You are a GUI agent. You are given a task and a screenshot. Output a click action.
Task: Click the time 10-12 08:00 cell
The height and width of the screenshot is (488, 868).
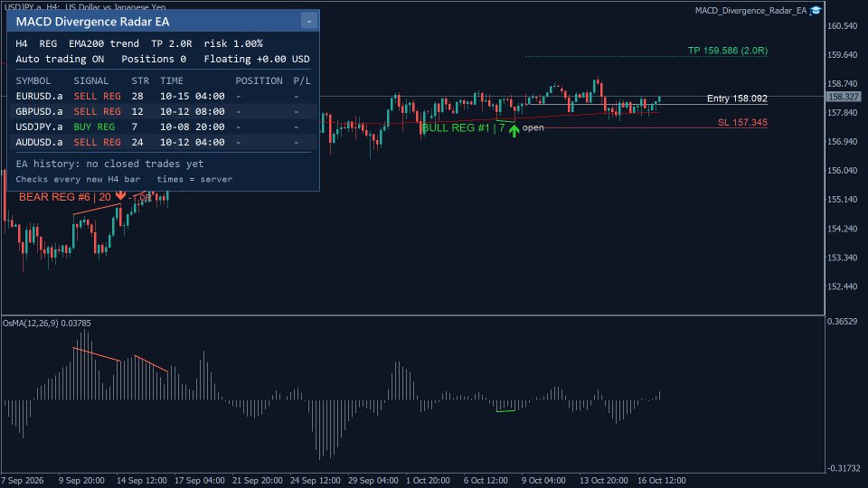pos(192,111)
